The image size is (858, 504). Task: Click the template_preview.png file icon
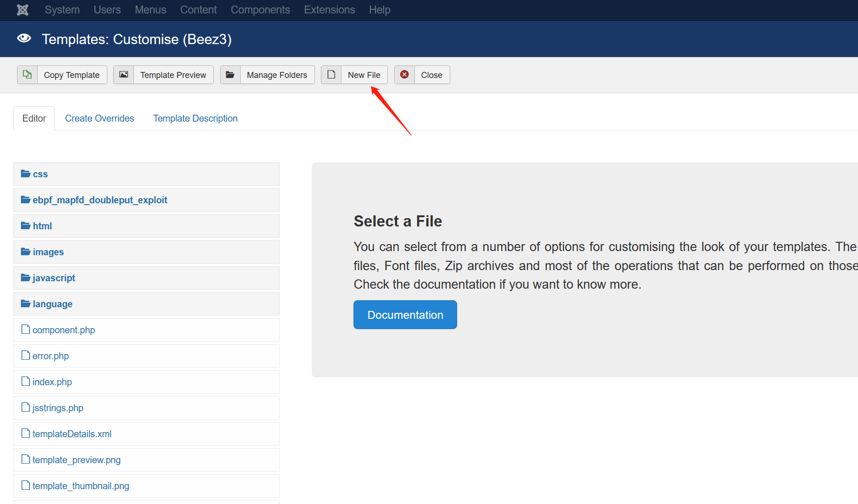pos(26,459)
